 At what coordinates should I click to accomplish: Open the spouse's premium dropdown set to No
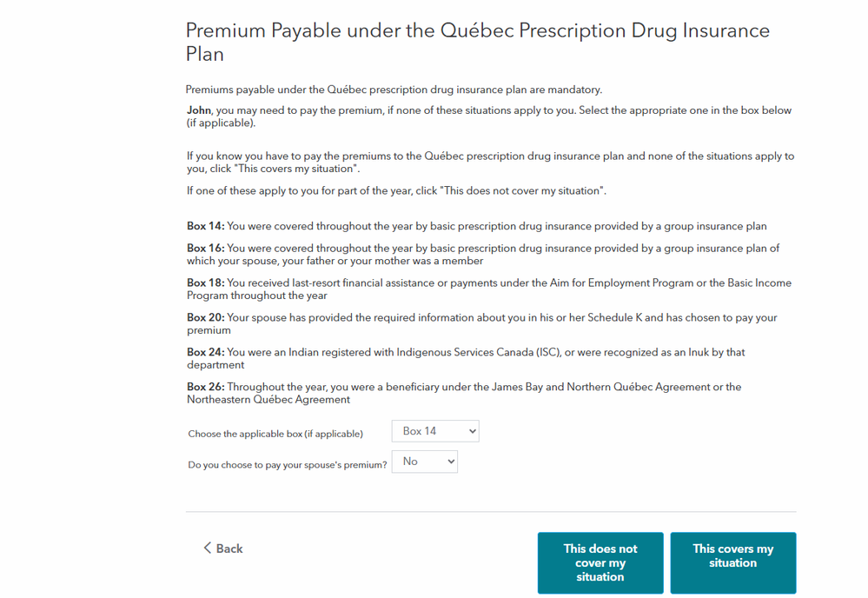click(x=425, y=462)
